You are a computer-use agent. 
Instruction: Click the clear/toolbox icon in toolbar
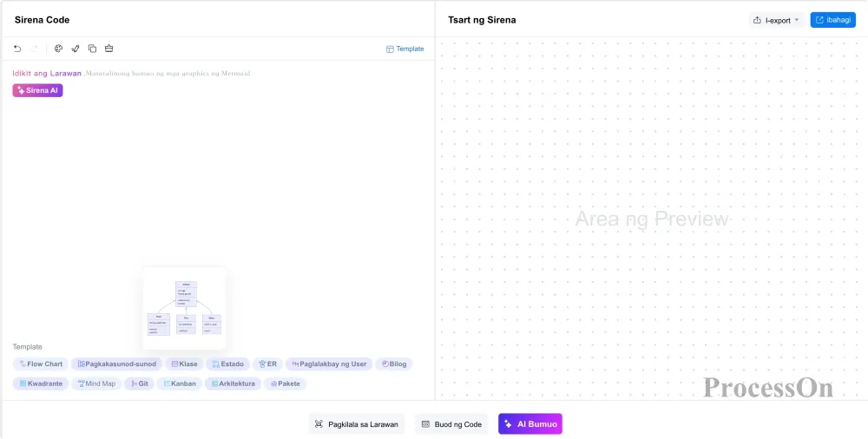109,49
